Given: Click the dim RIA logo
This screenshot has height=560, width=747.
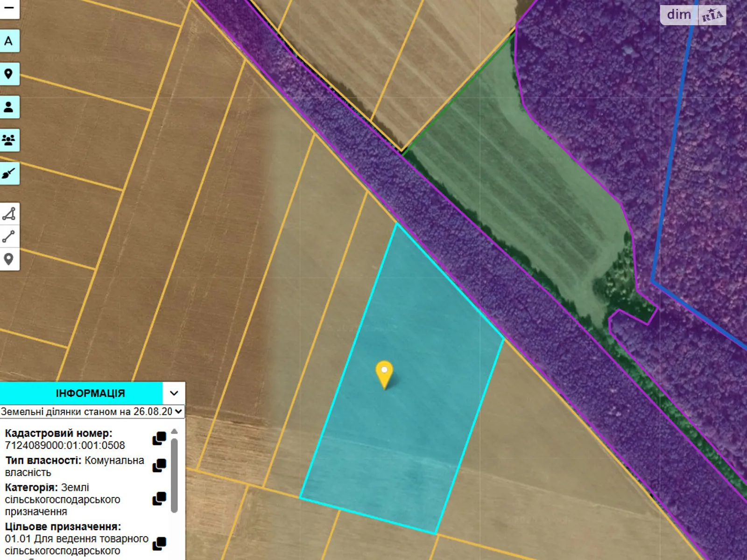Looking at the screenshot, I should point(693,15).
